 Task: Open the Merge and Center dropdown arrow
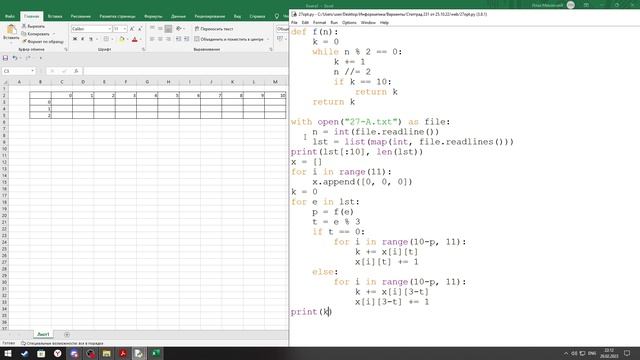pyautogui.click(x=268, y=39)
